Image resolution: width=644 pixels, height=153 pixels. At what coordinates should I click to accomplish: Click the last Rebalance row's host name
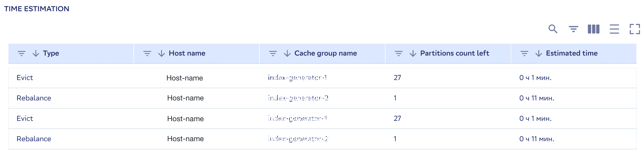[185, 139]
